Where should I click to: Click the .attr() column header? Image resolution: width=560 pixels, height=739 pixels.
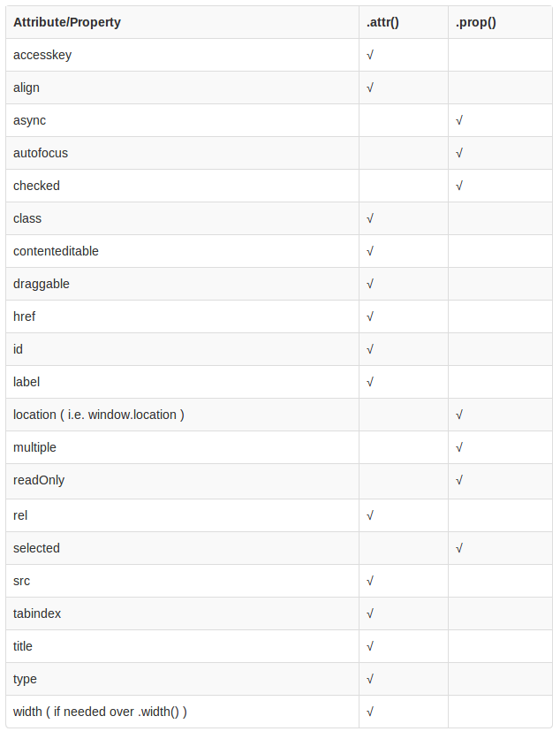(x=382, y=23)
